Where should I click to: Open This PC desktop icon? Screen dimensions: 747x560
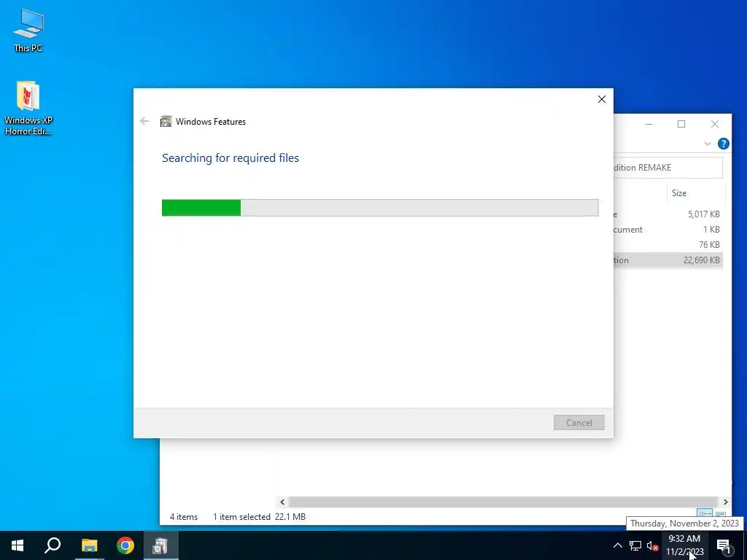coord(28,31)
